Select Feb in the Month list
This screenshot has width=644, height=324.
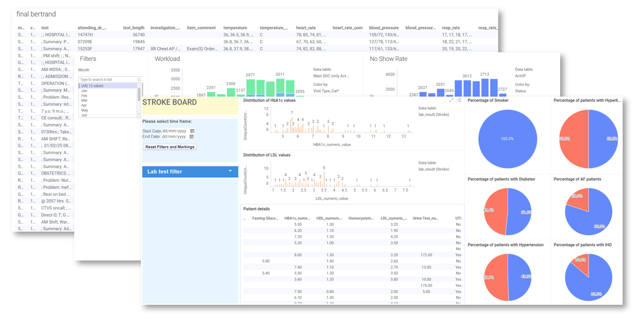coord(84,96)
